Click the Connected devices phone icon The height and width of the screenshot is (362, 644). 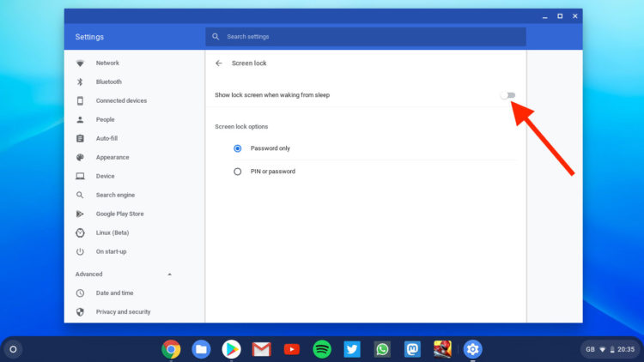[80, 100]
